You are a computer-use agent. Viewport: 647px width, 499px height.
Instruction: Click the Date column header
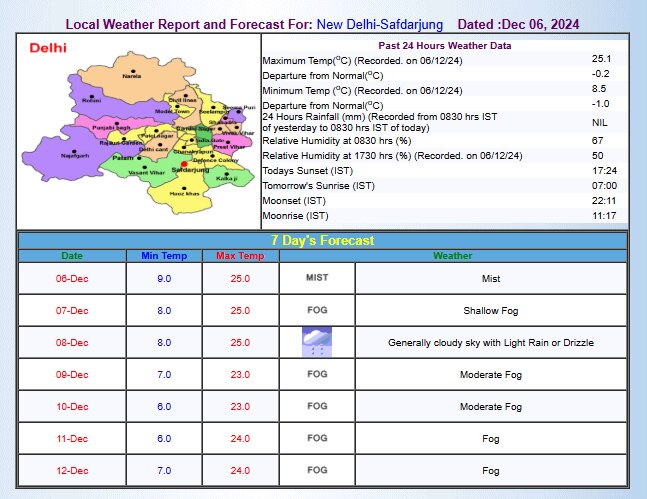point(72,256)
